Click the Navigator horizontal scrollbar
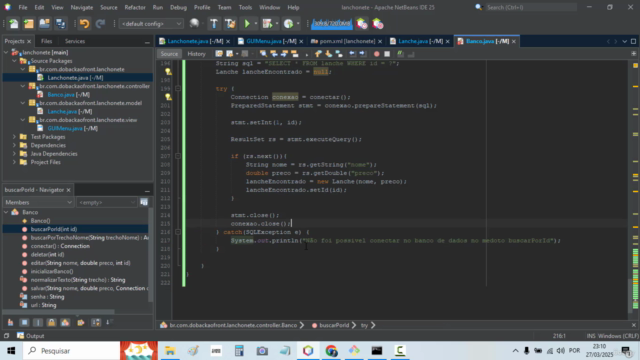Viewport: 640px width, 360px height. tap(58, 312)
